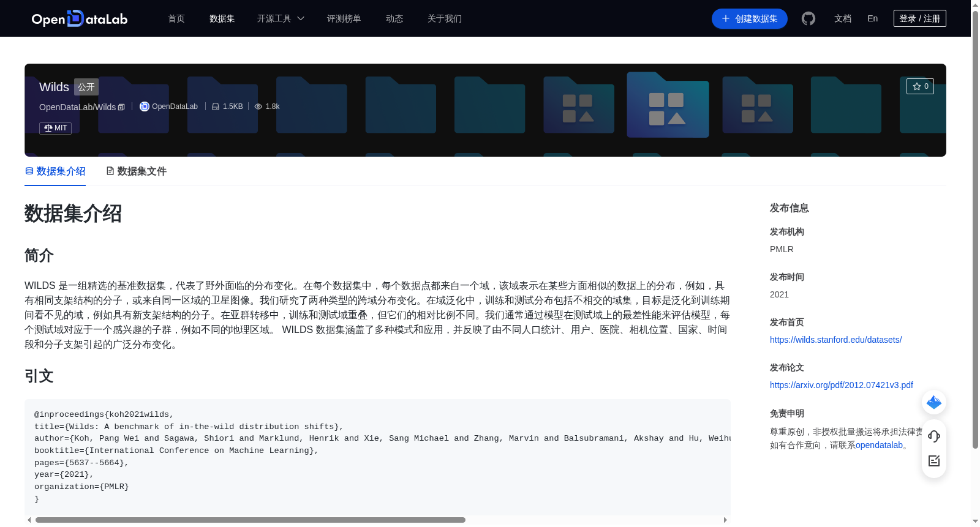Image resolution: width=980 pixels, height=527 pixels.
Task: Click the page scrollbar down arrow
Action: pyautogui.click(x=975, y=521)
